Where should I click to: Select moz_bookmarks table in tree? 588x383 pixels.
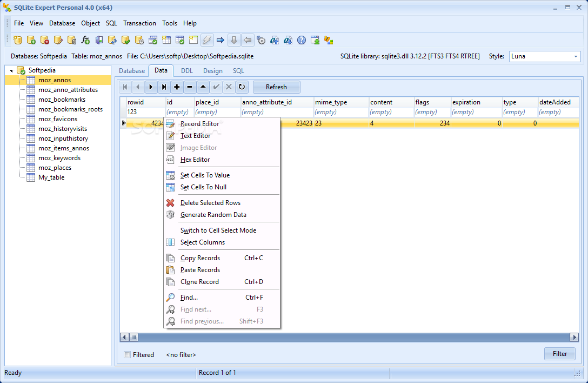(62, 100)
